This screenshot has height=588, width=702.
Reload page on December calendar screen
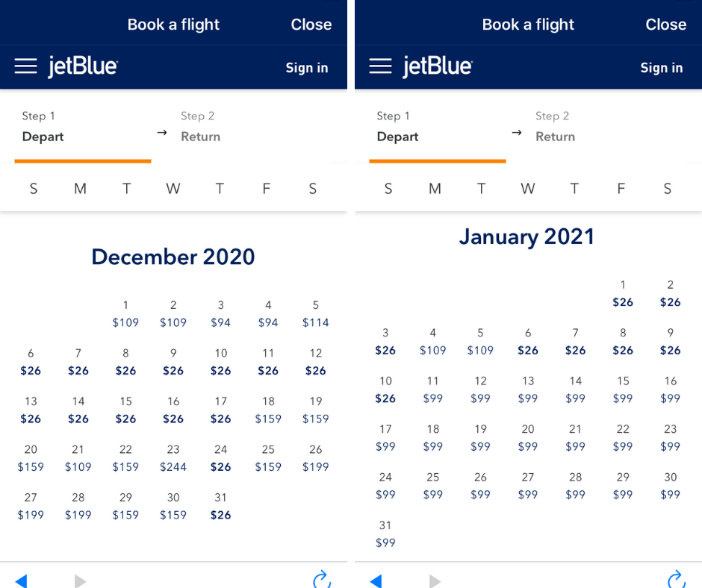pos(322,579)
